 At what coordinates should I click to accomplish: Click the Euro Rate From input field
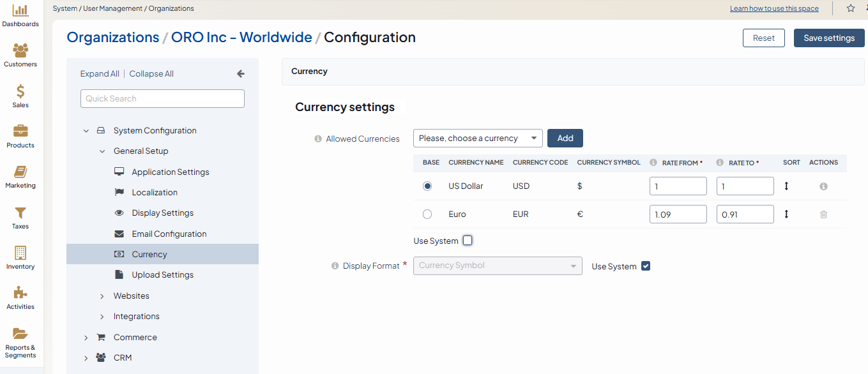point(678,214)
